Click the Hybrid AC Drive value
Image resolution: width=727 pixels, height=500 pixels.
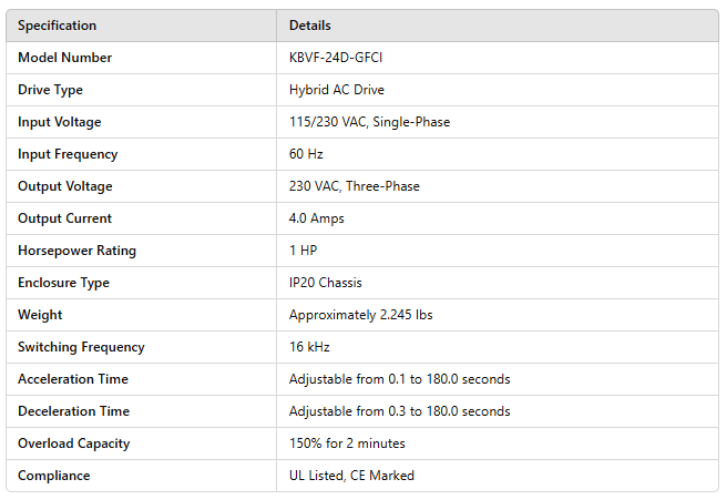pos(336,90)
